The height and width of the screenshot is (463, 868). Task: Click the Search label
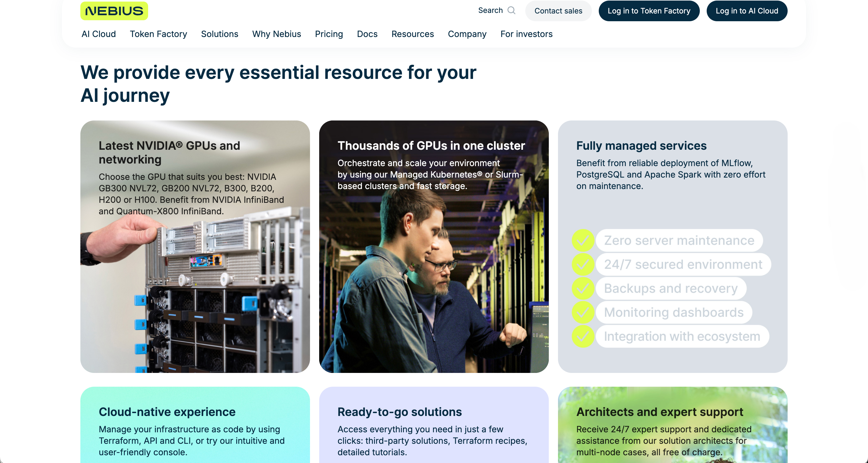coord(490,10)
